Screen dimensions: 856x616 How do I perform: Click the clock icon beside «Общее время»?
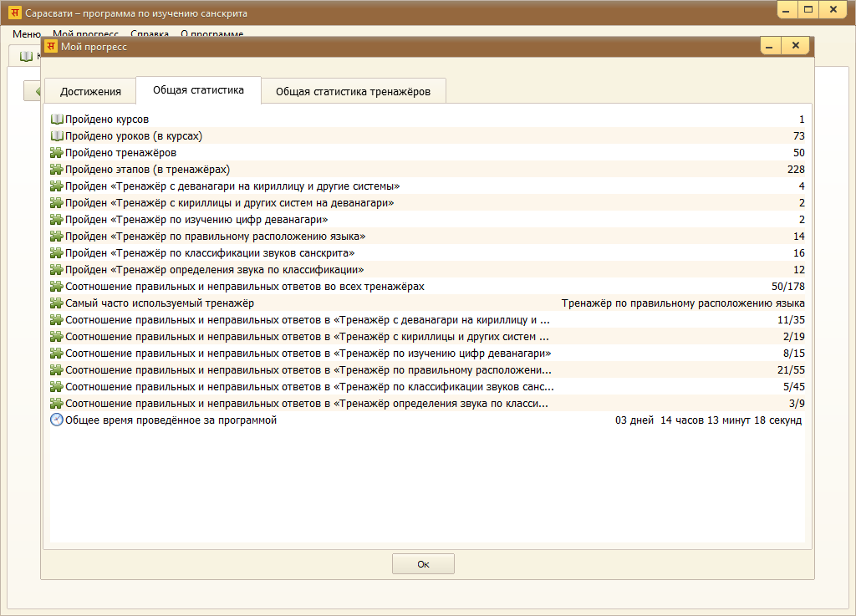[57, 420]
